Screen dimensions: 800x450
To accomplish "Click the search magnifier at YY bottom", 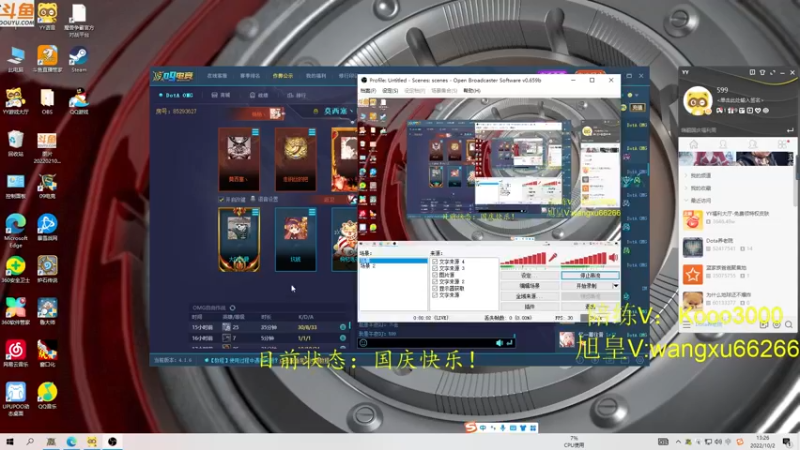I will (789, 324).
